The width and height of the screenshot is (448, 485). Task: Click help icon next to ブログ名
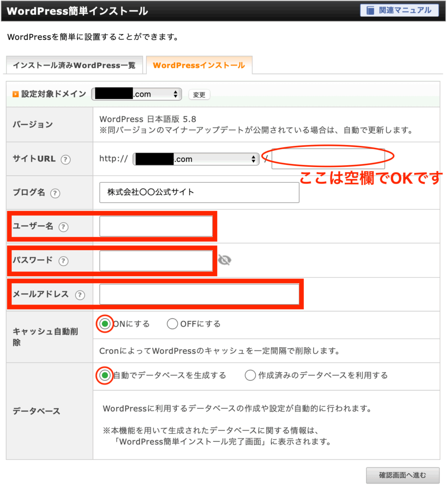tap(55, 193)
